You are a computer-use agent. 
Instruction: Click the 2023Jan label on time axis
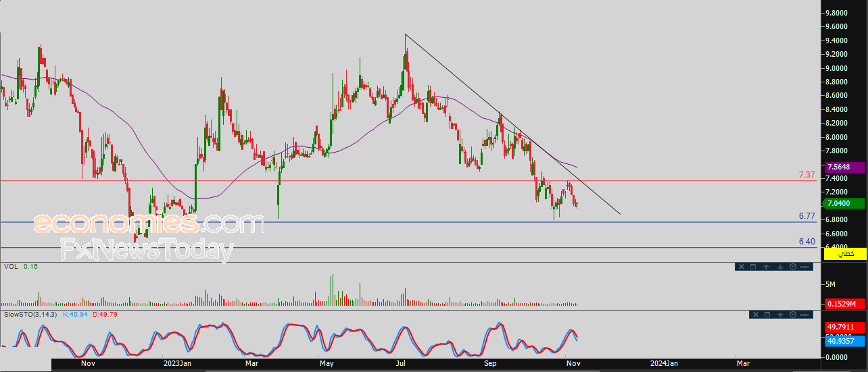(178, 363)
